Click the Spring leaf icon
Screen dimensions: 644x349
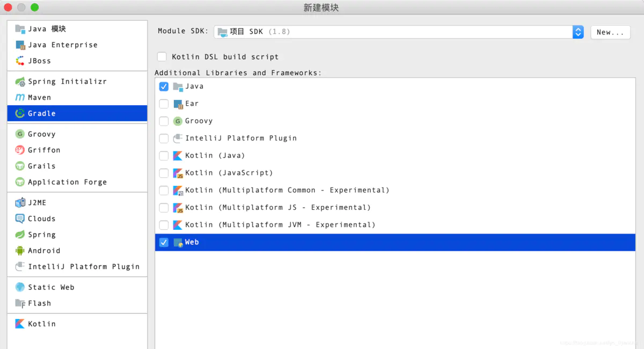tap(20, 235)
